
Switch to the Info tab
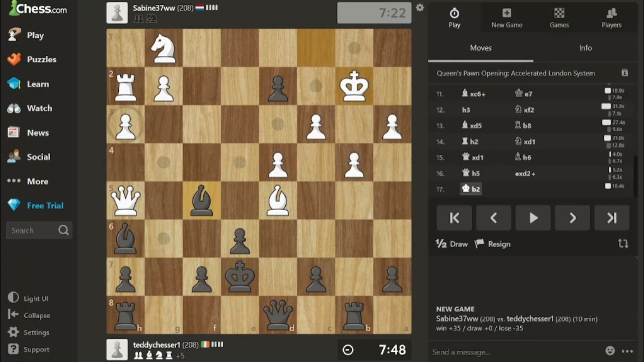click(x=585, y=48)
